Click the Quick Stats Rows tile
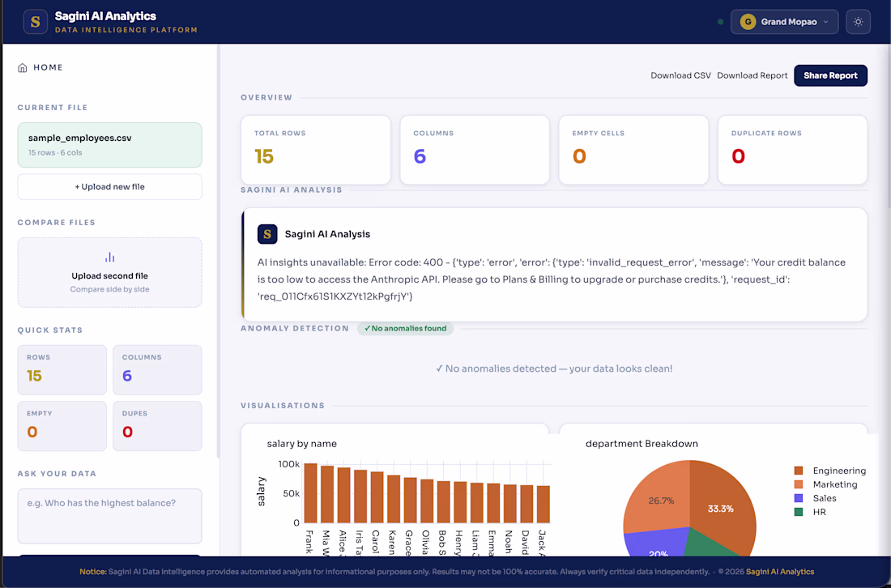The height and width of the screenshot is (588, 891). coord(62,370)
